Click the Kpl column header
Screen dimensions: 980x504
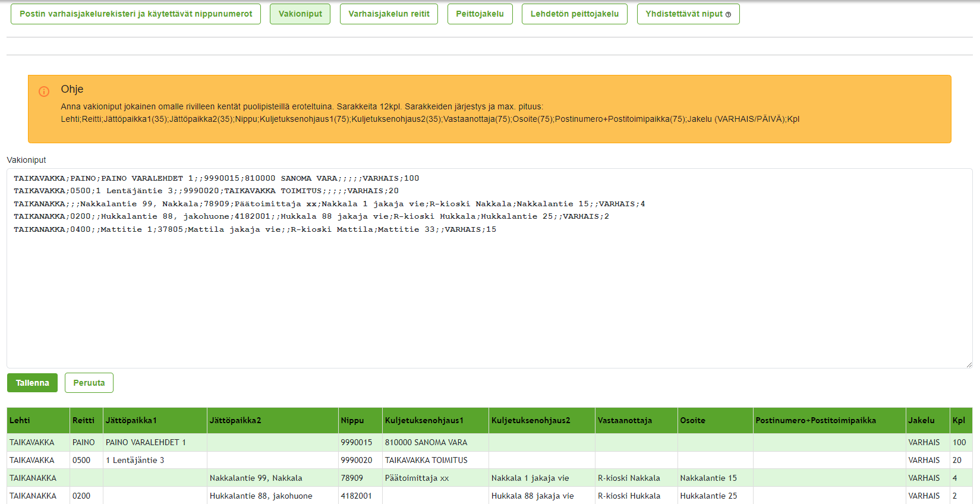click(961, 420)
